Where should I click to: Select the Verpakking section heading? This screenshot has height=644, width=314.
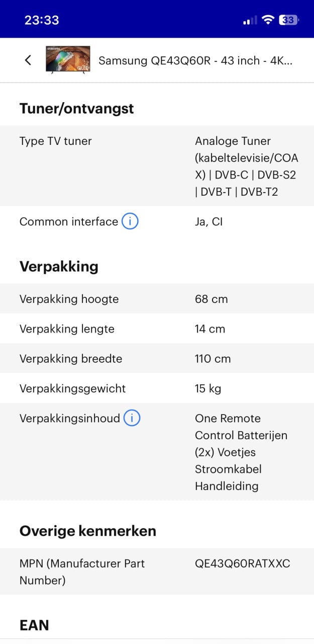click(59, 266)
